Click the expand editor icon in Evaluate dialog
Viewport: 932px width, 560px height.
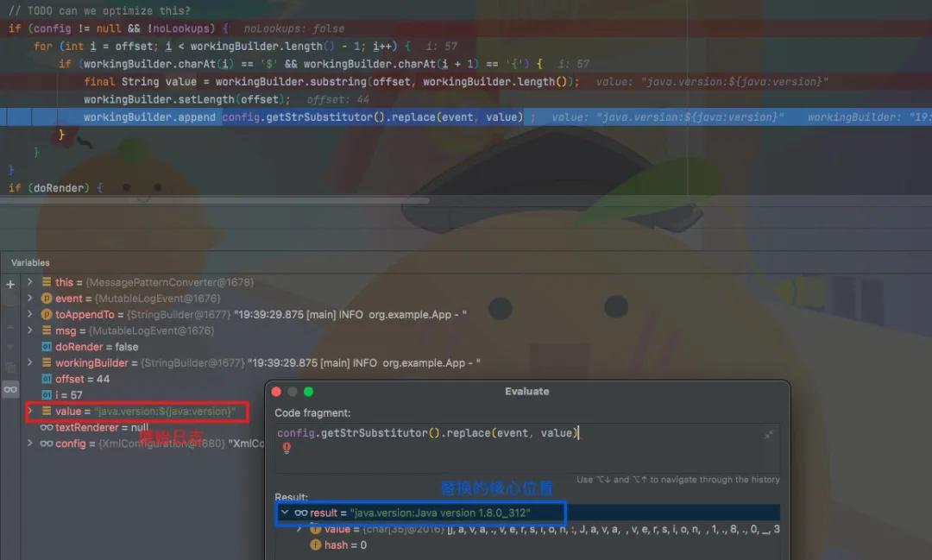(x=769, y=435)
